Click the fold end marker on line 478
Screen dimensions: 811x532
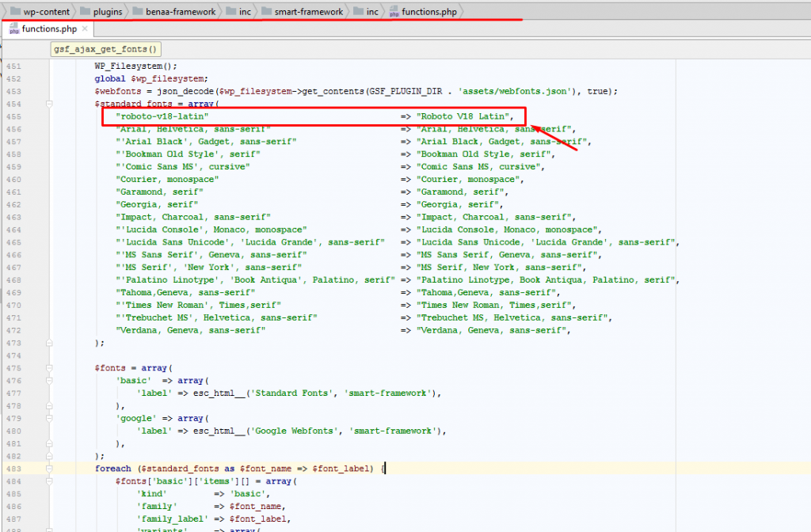[49, 406]
